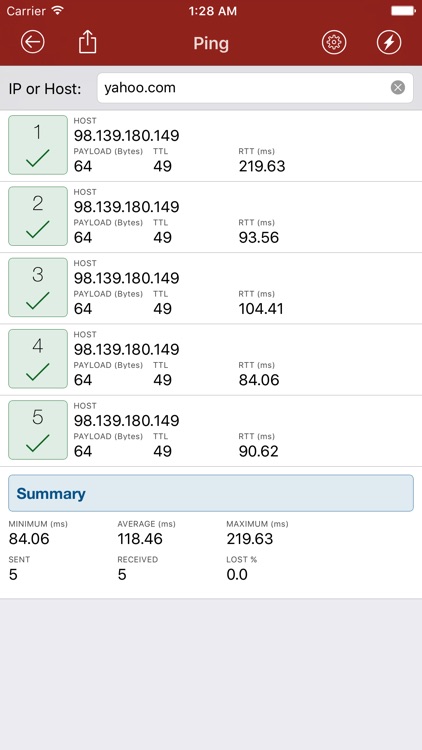This screenshot has width=422, height=750.
Task: Tap the Average 118.46 value
Action: pyautogui.click(x=140, y=539)
